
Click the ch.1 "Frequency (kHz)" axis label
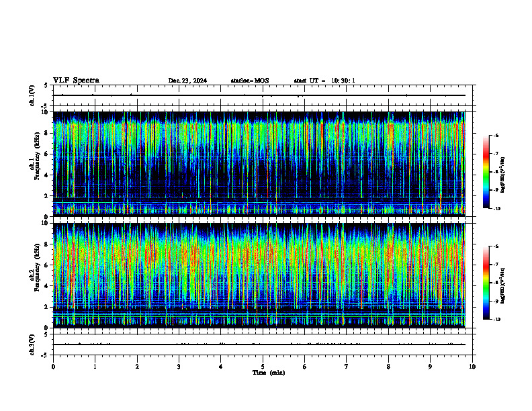coord(37,156)
